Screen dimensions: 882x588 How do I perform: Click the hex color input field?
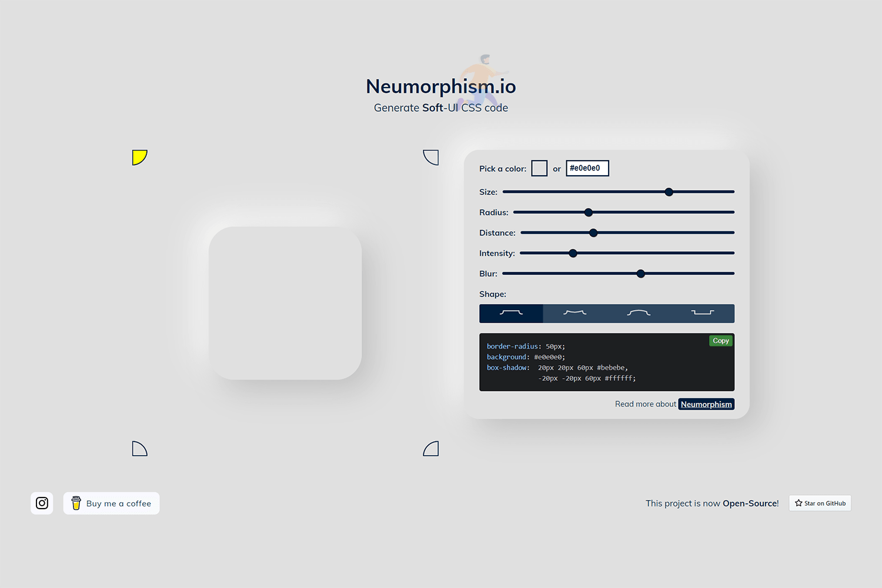pos(587,168)
